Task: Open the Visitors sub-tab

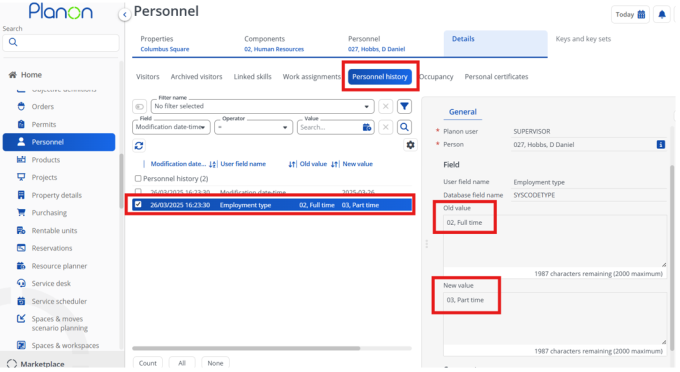Action: click(147, 77)
